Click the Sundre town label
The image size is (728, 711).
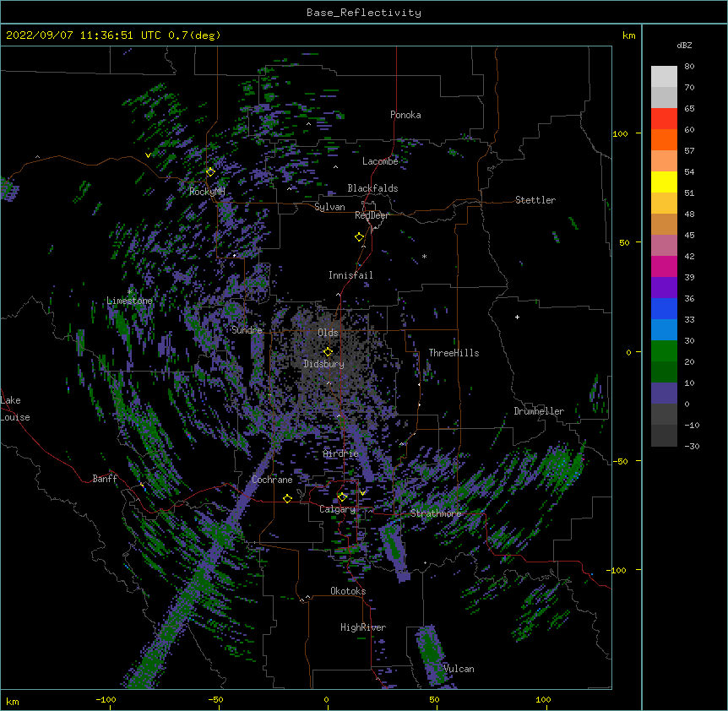point(247,330)
